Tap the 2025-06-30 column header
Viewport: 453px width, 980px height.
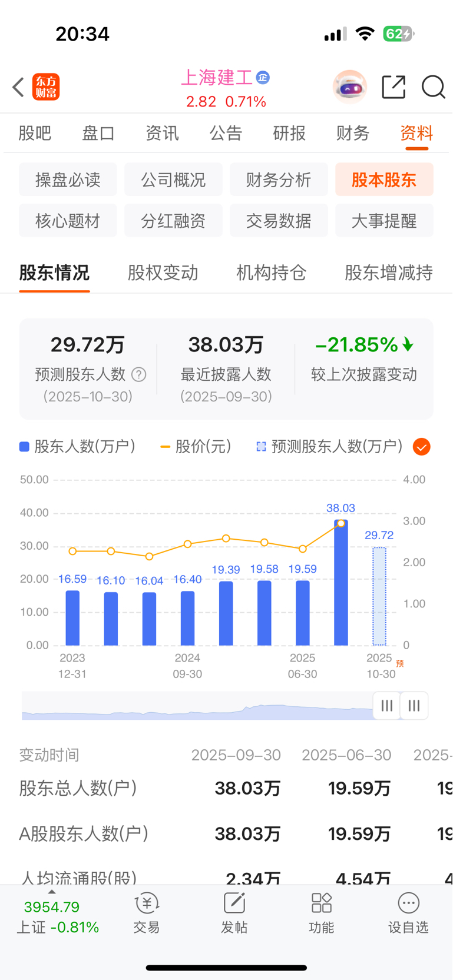coord(346,755)
